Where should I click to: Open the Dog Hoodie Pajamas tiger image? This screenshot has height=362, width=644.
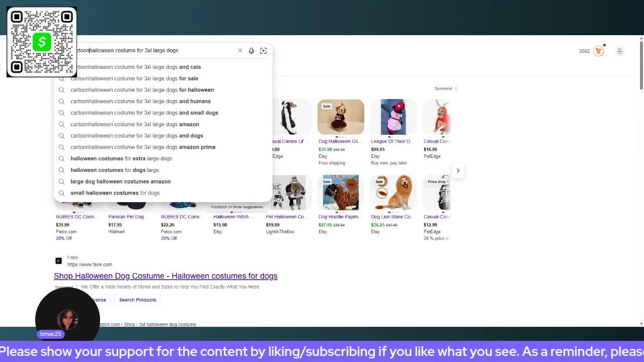pos(341,193)
